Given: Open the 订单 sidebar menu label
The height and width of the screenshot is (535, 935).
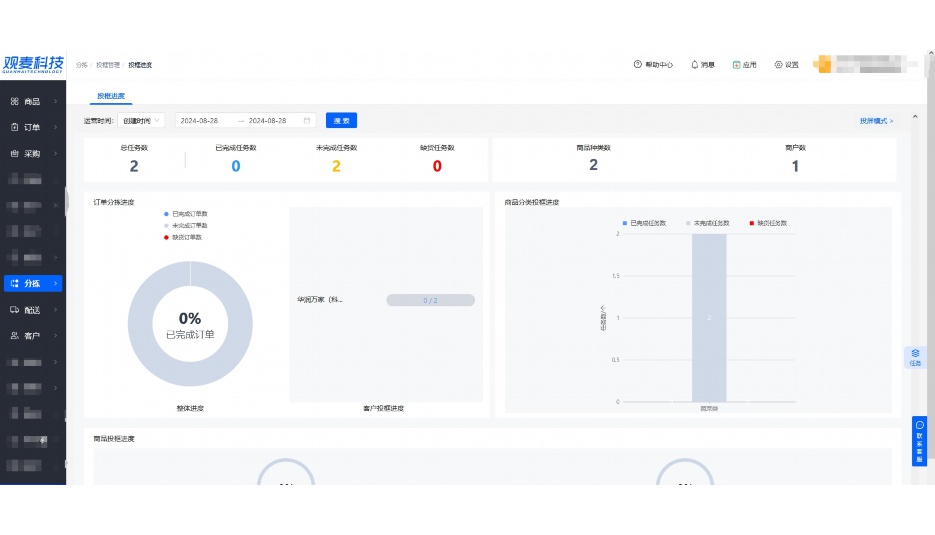Looking at the screenshot, I should click(32, 127).
